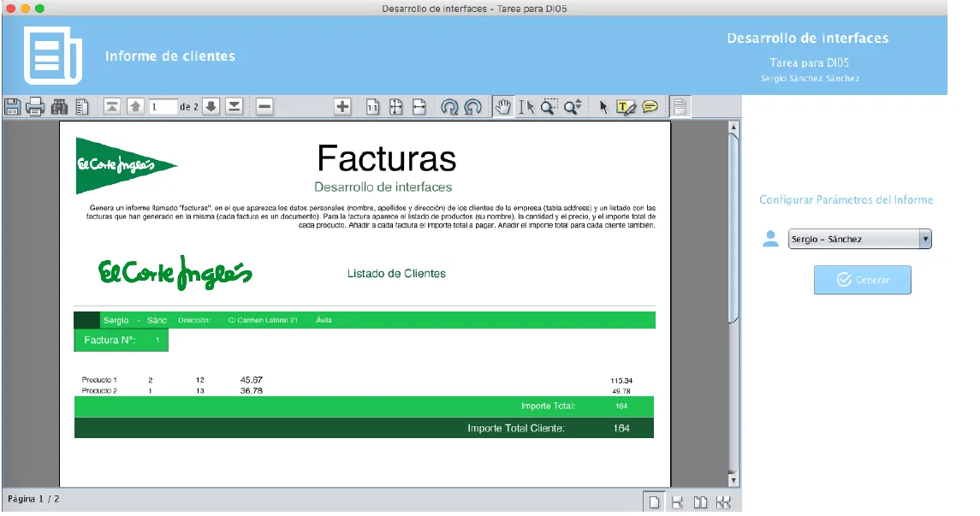Click the total 115.34 value
The height and width of the screenshot is (516, 980).
(x=621, y=381)
